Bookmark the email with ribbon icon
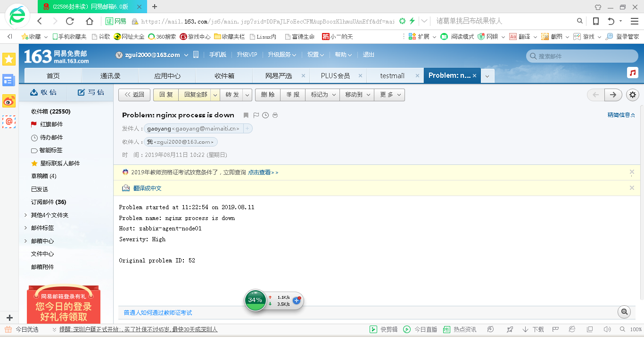Image resolution: width=644 pixels, height=343 pixels. [x=246, y=115]
